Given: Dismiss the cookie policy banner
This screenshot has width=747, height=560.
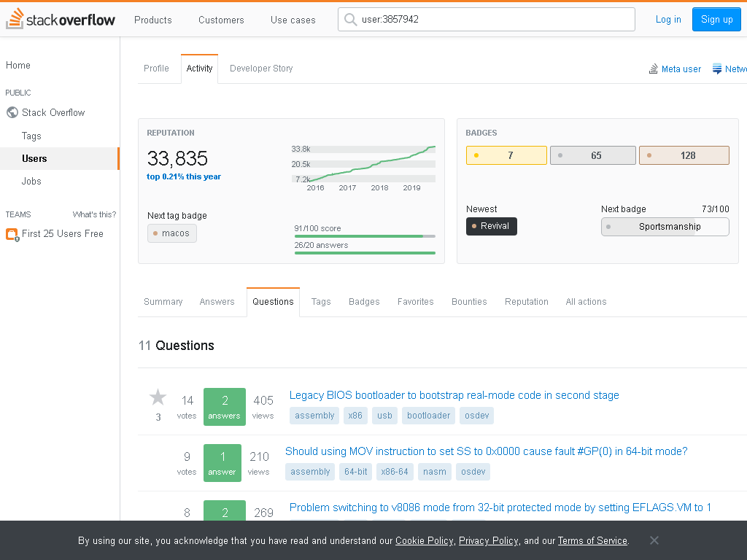Looking at the screenshot, I should point(654,540).
